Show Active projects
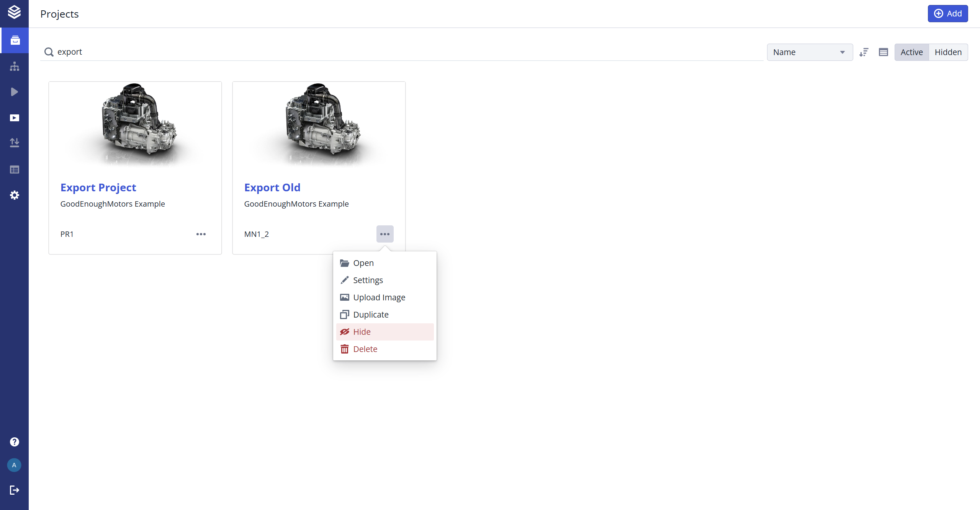Viewport: 980px width, 510px height. (911, 52)
